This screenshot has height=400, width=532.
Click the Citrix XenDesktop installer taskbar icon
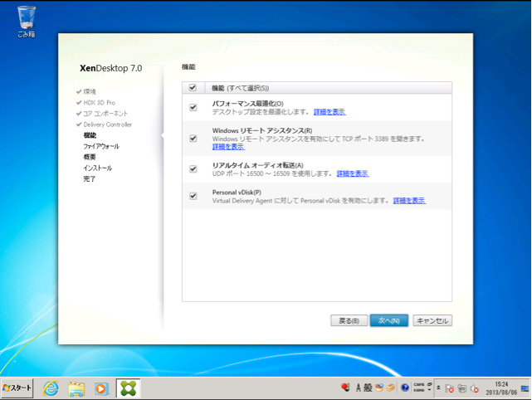[x=128, y=388]
